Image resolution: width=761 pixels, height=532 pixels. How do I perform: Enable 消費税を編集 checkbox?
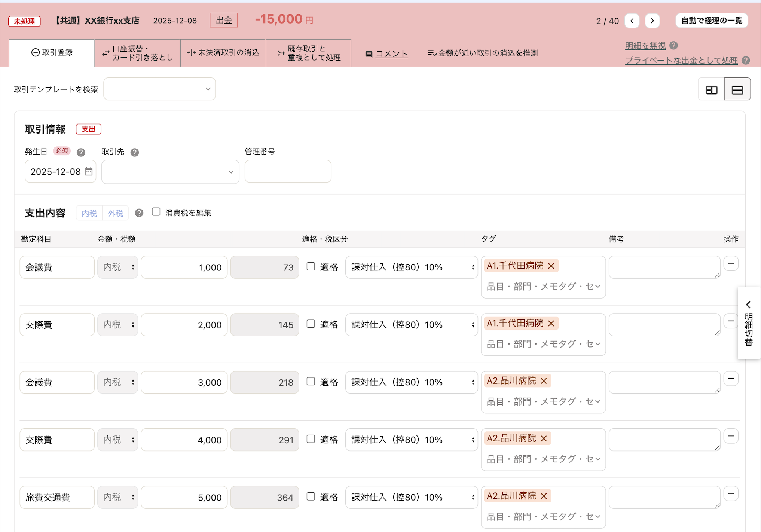[156, 212]
